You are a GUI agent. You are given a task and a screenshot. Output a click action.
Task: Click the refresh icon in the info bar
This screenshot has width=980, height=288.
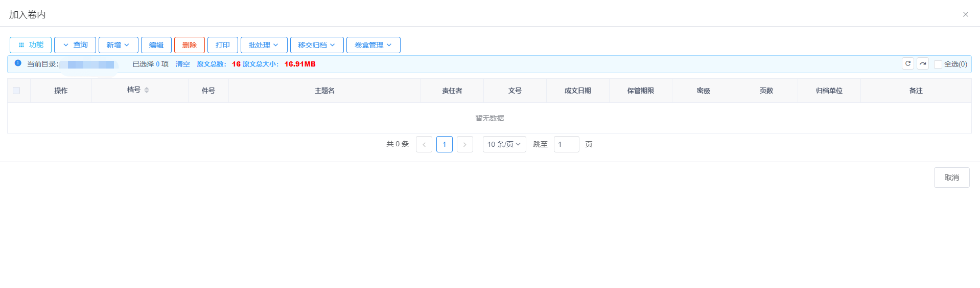(908, 64)
